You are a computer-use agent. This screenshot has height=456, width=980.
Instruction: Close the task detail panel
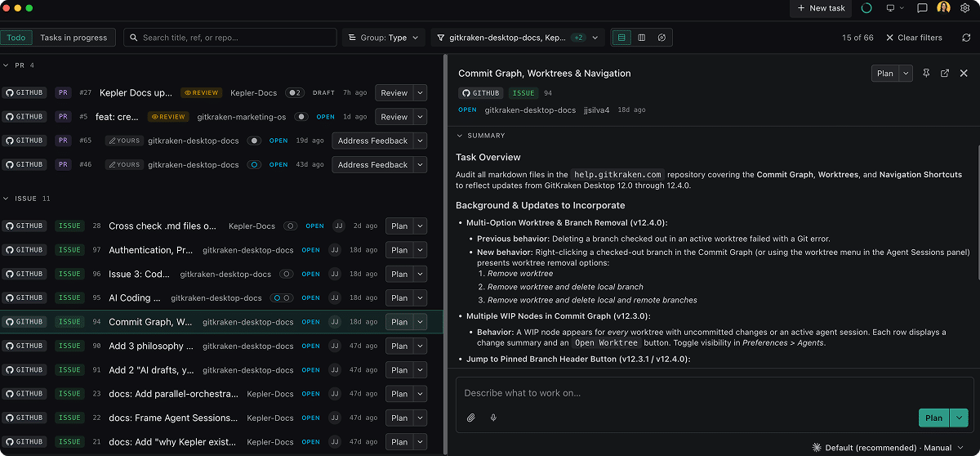point(964,74)
